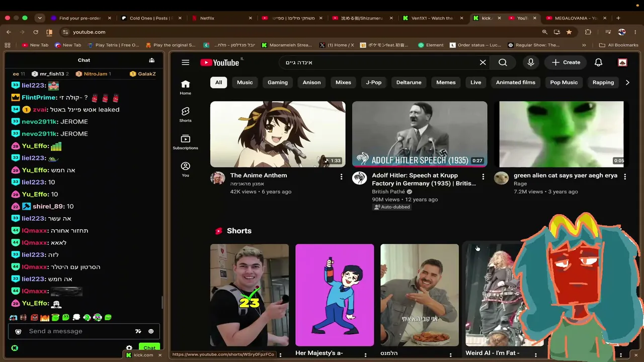Open The Anime Anthem video title

[259, 175]
